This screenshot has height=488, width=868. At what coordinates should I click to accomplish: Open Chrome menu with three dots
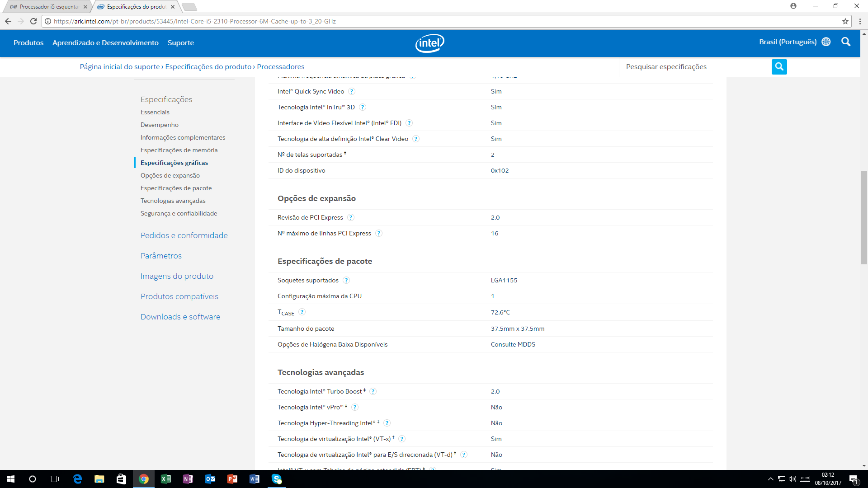point(860,21)
